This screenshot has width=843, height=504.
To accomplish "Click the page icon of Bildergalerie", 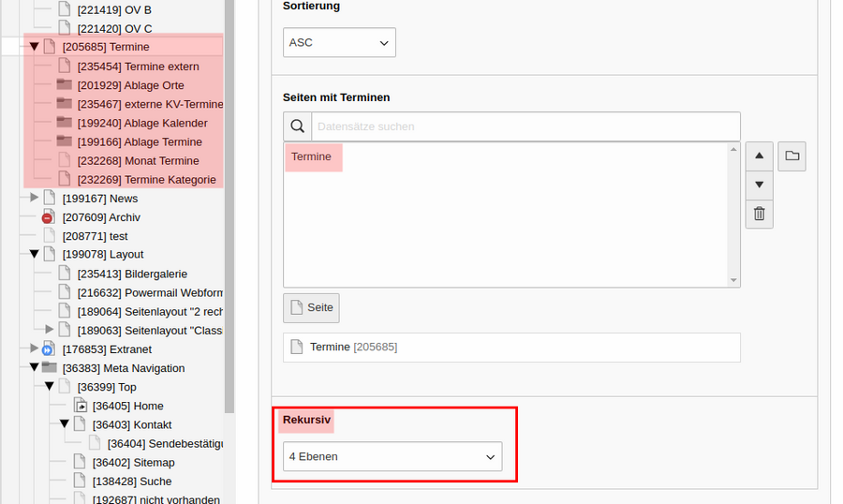I will pyautogui.click(x=65, y=274).
